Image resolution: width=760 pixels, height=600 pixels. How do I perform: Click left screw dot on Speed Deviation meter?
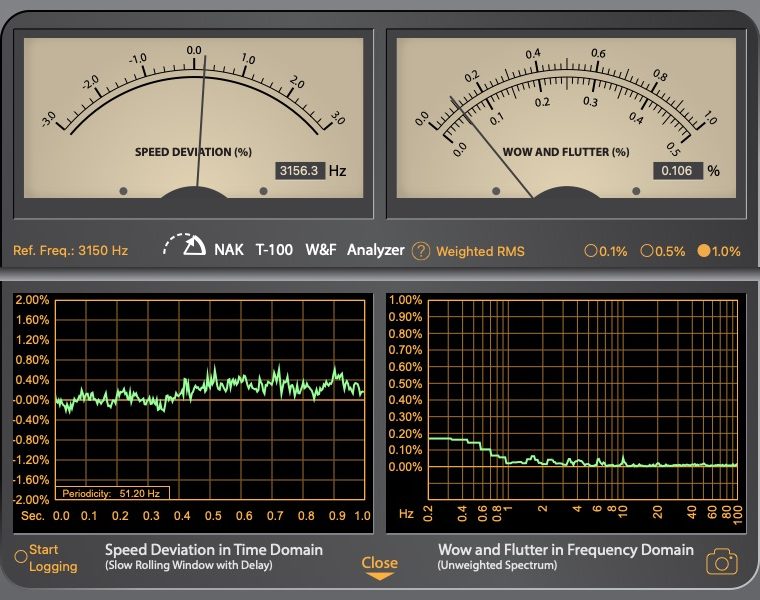(123, 190)
